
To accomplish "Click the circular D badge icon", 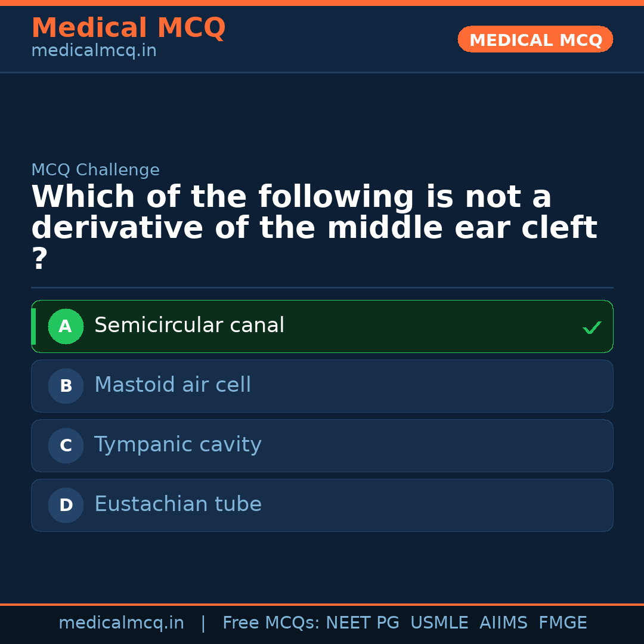I will click(x=66, y=505).
